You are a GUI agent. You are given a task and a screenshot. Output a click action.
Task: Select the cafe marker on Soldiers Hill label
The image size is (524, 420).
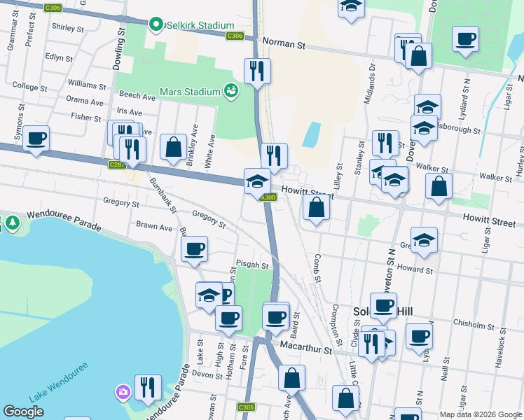click(x=384, y=308)
